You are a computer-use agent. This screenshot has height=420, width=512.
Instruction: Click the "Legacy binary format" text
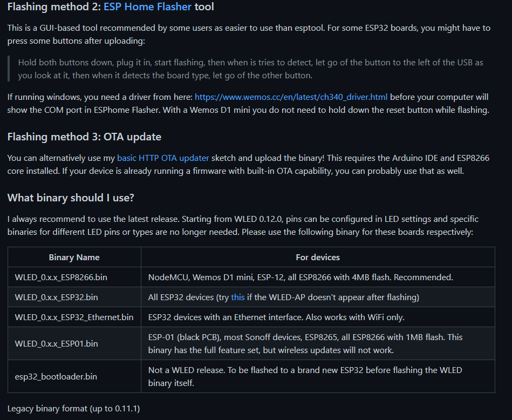73,409
